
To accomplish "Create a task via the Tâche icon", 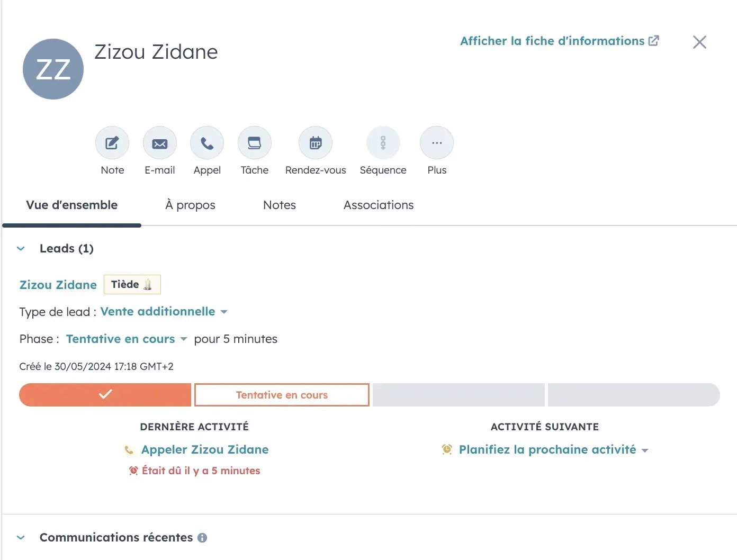I will point(255,143).
